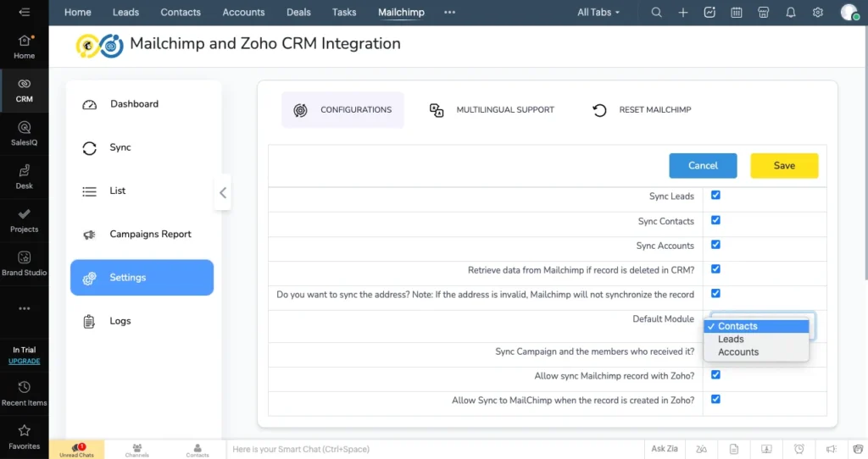Click the blue Cancel button
This screenshot has width=868, height=459.
(703, 165)
